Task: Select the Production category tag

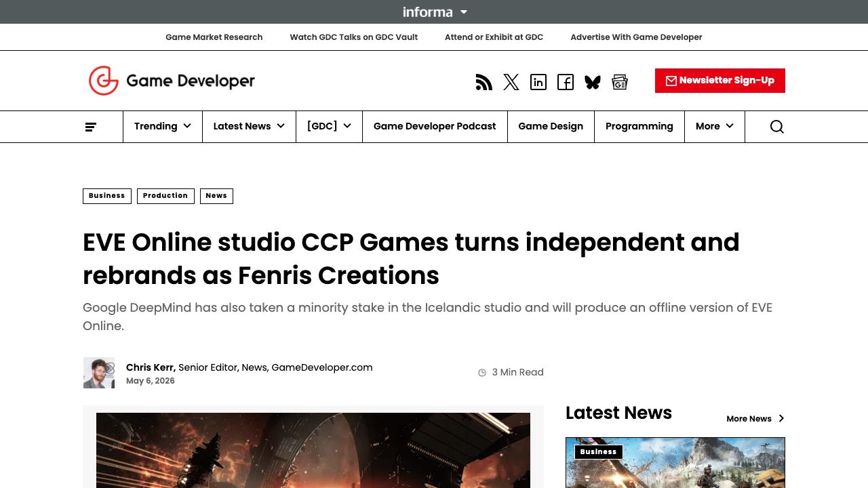Action: 165,196
